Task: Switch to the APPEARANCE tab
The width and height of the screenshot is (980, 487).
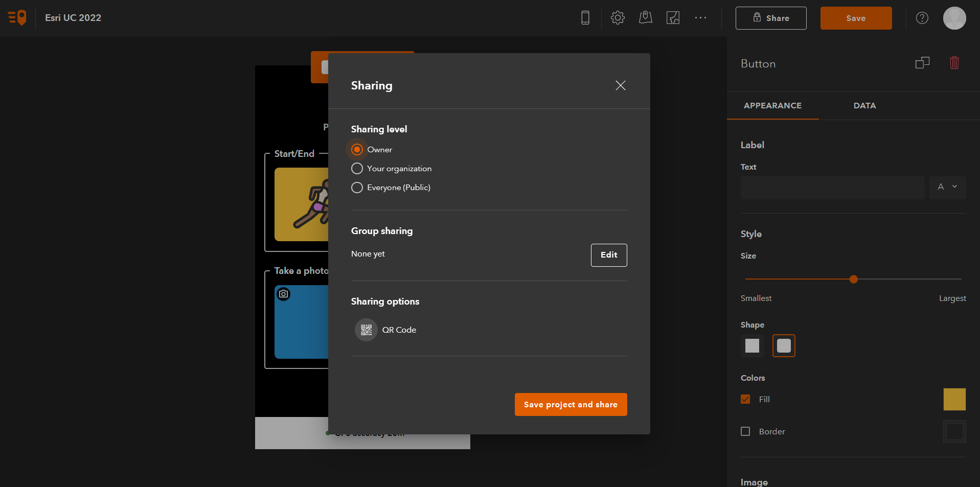Action: click(x=772, y=106)
